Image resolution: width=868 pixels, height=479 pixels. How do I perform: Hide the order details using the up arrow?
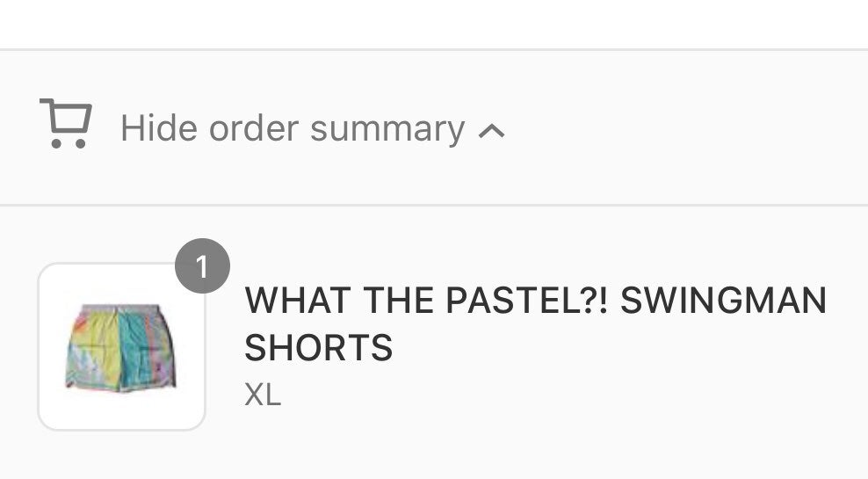(492, 131)
